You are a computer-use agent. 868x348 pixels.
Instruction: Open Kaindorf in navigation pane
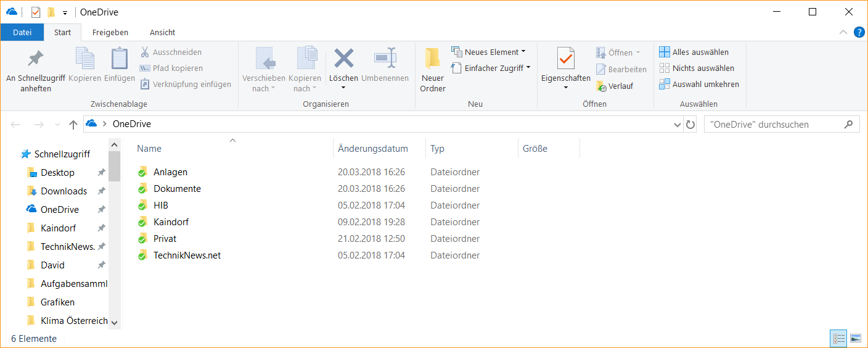(x=58, y=228)
